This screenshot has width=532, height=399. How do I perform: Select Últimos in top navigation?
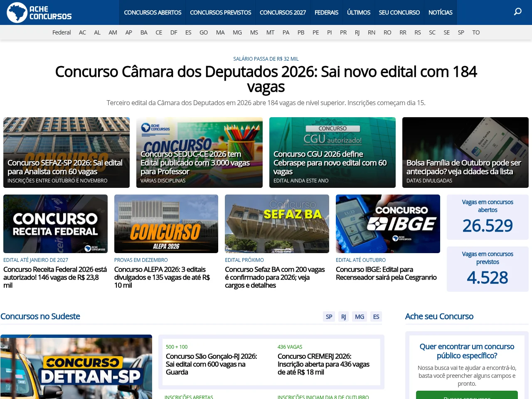[359, 12]
